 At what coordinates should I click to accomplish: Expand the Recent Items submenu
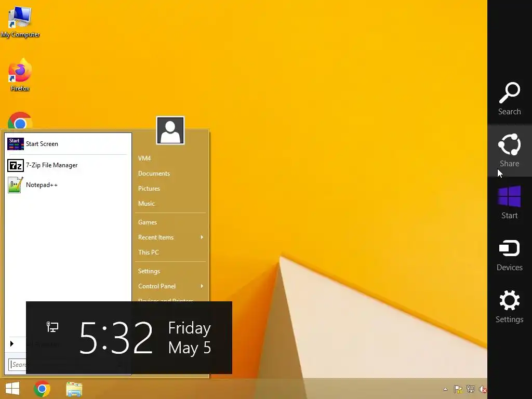[x=170, y=237]
